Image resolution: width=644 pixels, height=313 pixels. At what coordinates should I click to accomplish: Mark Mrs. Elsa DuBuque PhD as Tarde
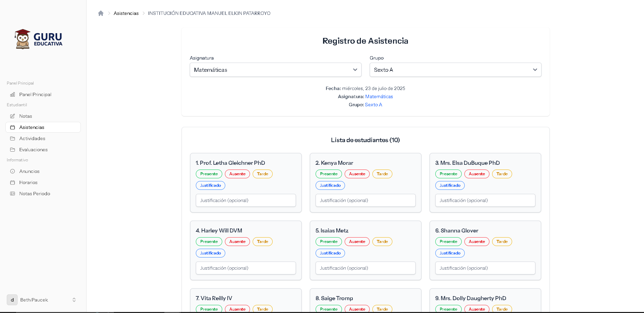point(502,174)
